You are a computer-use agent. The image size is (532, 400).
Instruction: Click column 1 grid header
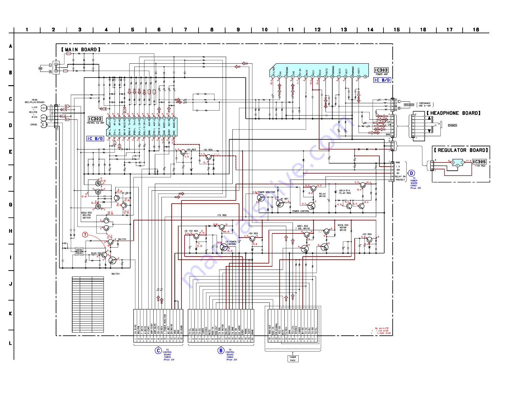[27, 30]
